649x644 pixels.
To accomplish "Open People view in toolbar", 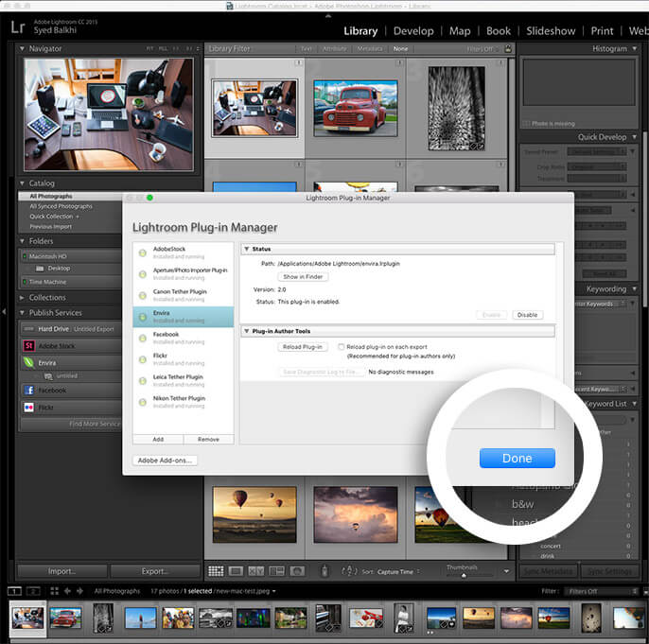I will pos(297,571).
